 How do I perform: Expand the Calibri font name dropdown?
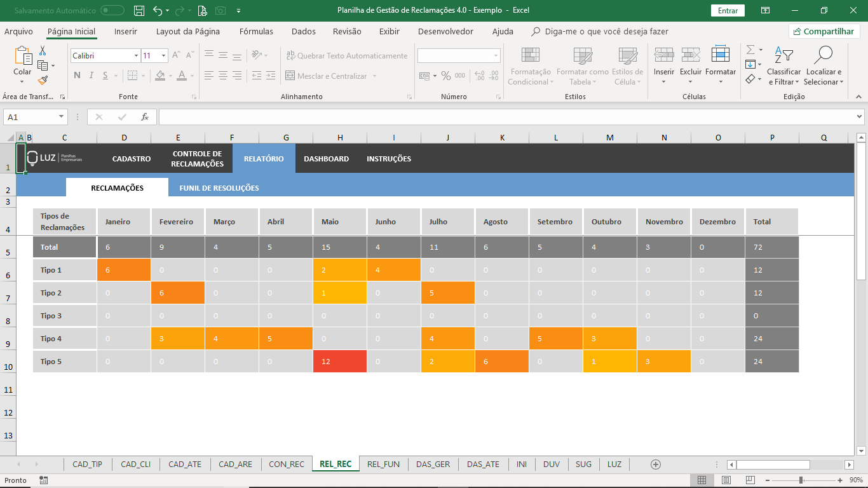coord(136,56)
